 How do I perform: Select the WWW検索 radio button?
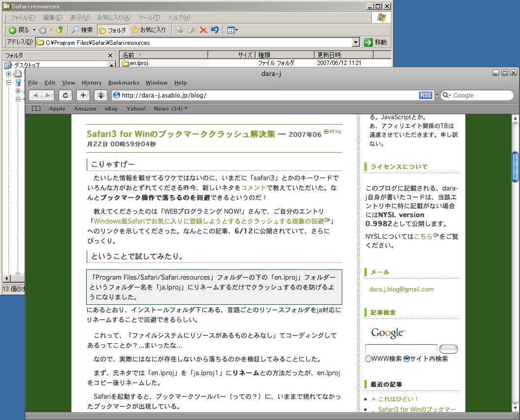368,358
